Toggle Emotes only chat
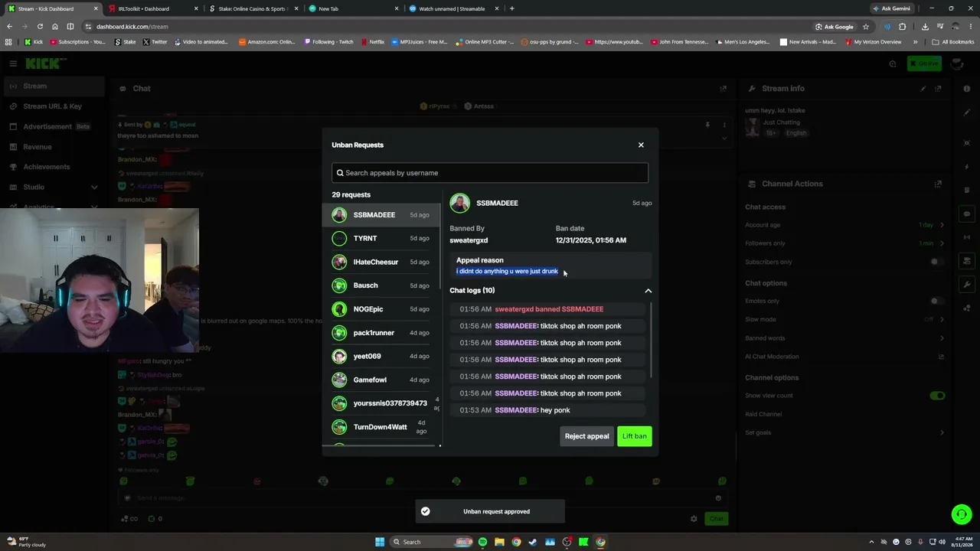Screen dimensions: 980x551 (937, 301)
